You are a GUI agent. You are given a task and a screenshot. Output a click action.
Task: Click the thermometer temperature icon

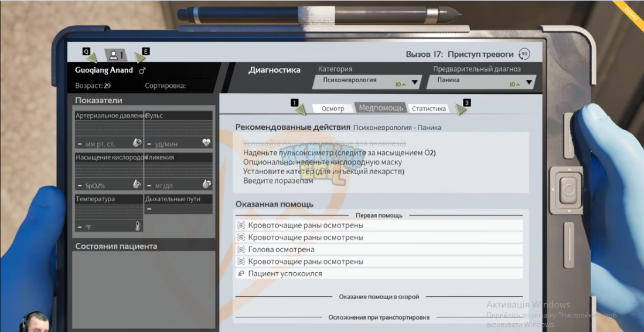tap(138, 226)
